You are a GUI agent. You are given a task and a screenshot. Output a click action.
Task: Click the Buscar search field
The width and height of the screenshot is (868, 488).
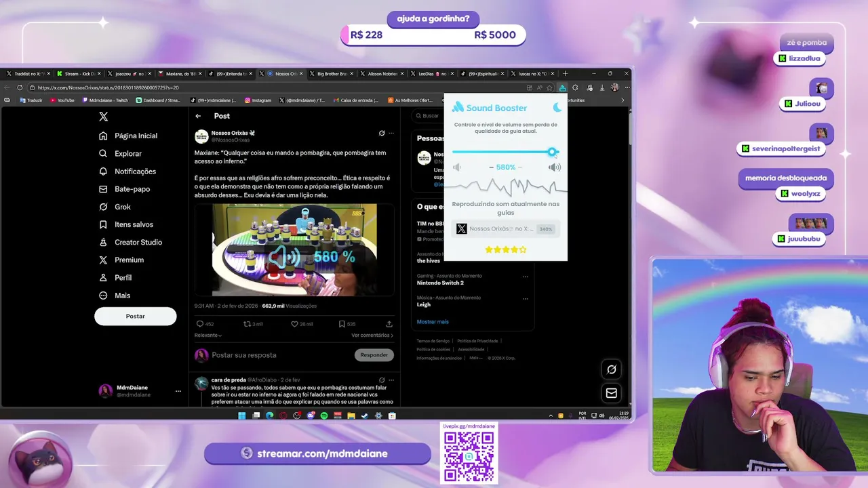coord(429,116)
